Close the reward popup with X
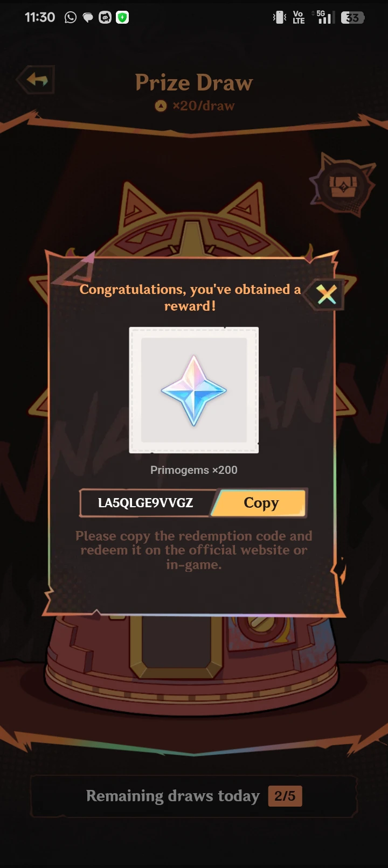Image resolution: width=388 pixels, height=868 pixels. (326, 294)
